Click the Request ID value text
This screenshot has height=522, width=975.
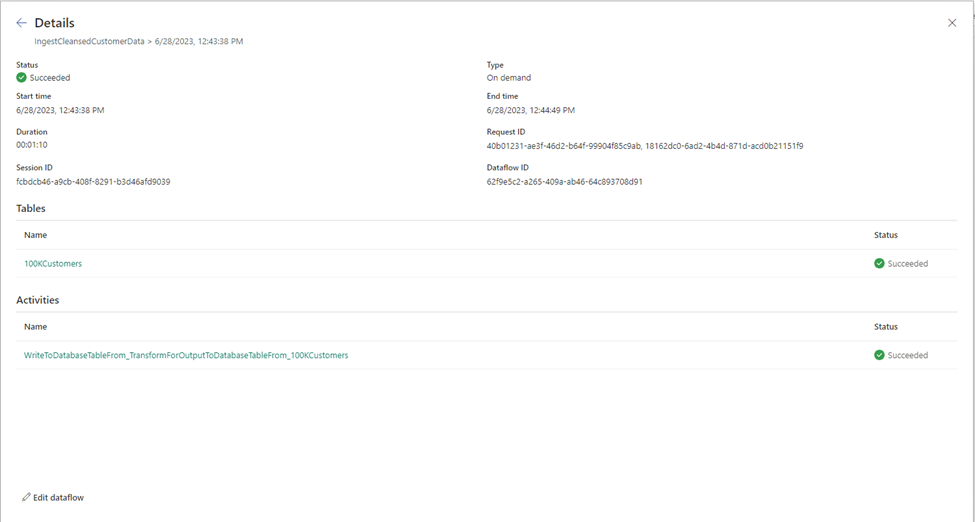pyautogui.click(x=645, y=146)
